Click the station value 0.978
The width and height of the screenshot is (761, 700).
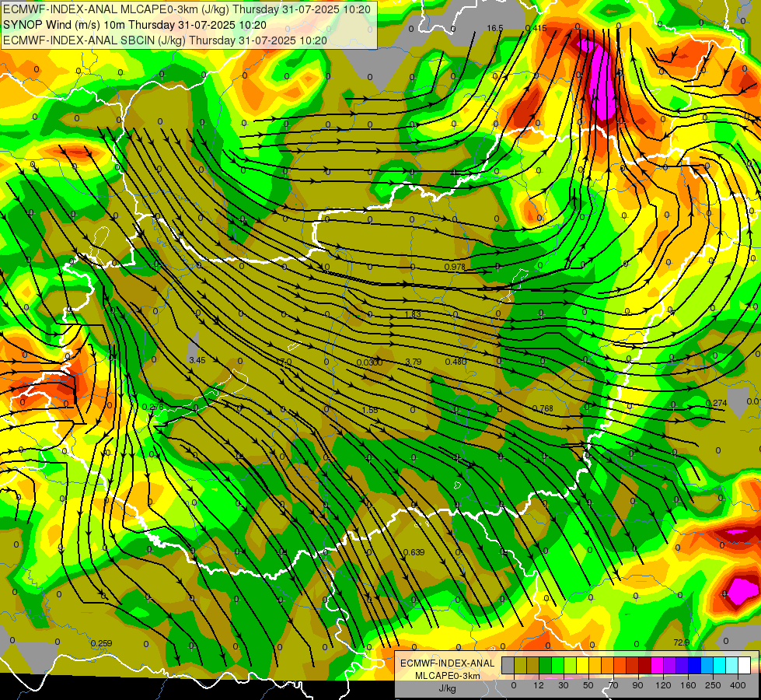455,267
